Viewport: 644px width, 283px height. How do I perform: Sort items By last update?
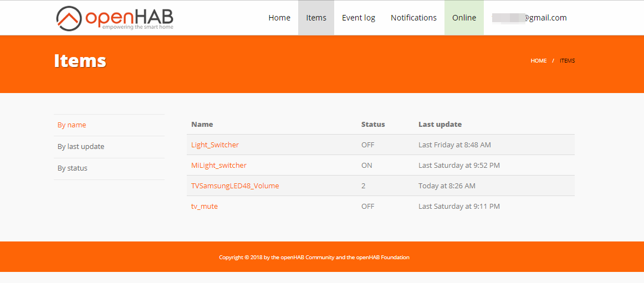tap(81, 146)
